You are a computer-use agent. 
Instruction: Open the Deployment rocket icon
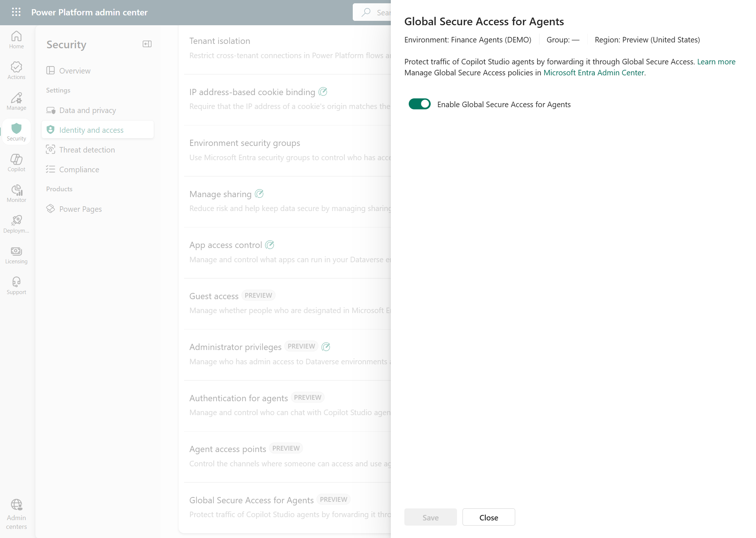(x=16, y=224)
